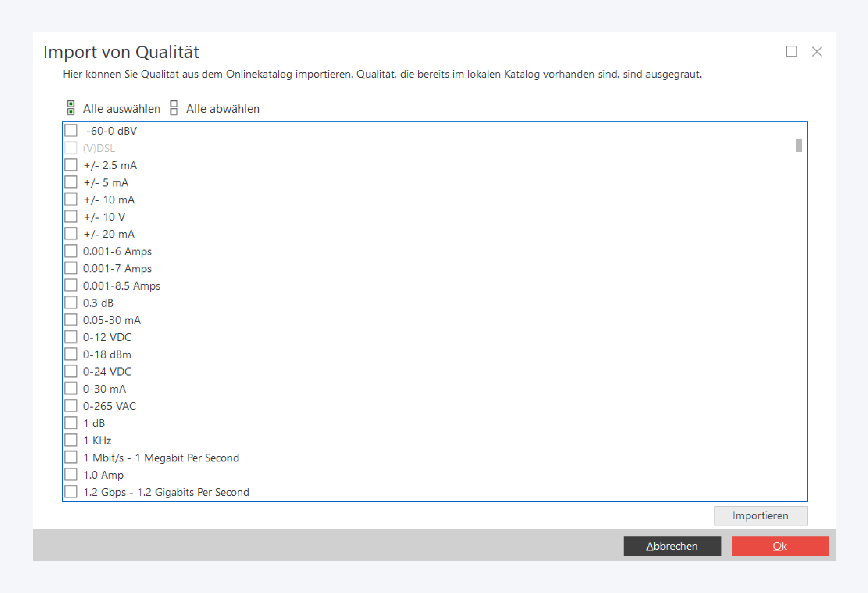The width and height of the screenshot is (868, 593).
Task: Maximize the import dialog window
Action: pyautogui.click(x=791, y=51)
